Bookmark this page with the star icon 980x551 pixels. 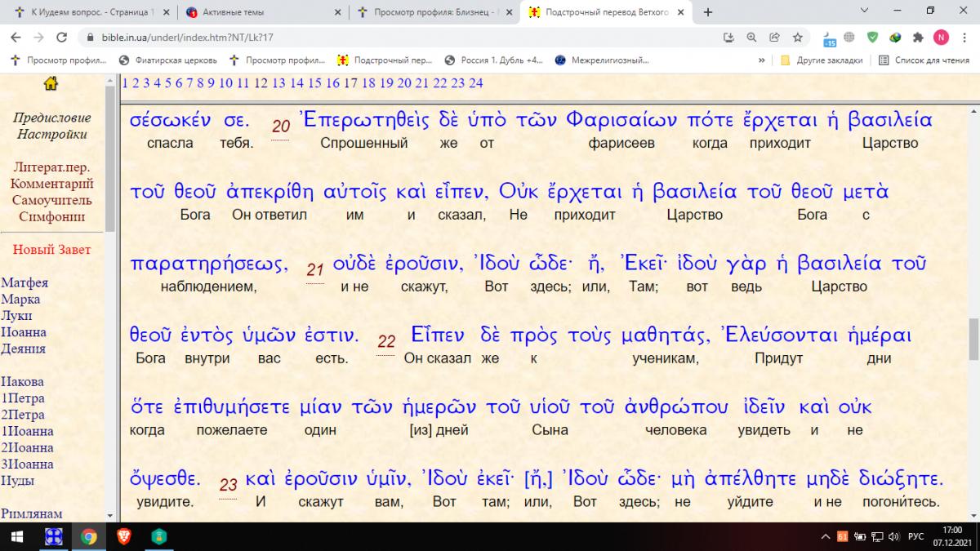(797, 38)
